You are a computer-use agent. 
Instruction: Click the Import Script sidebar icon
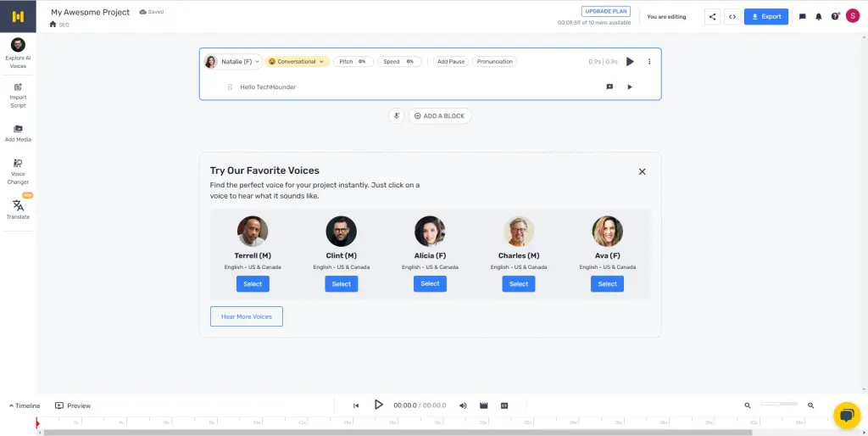pos(18,94)
